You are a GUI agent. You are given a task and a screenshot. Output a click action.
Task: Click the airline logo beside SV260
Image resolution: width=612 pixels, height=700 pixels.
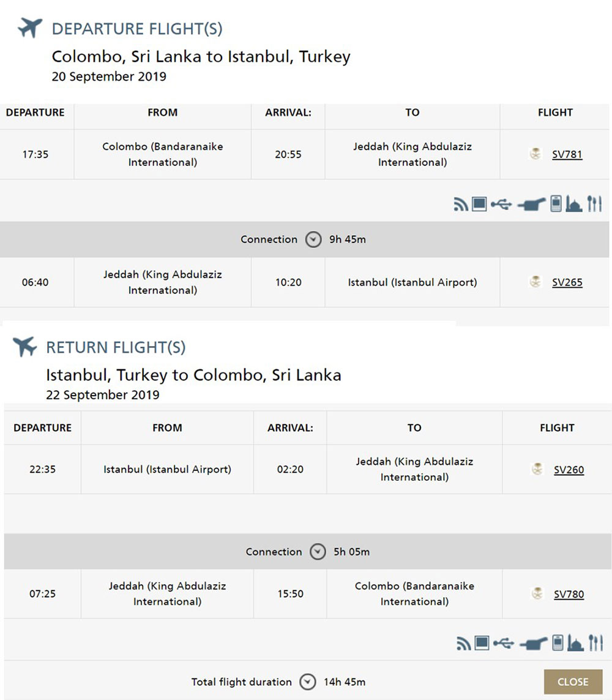[x=537, y=469]
